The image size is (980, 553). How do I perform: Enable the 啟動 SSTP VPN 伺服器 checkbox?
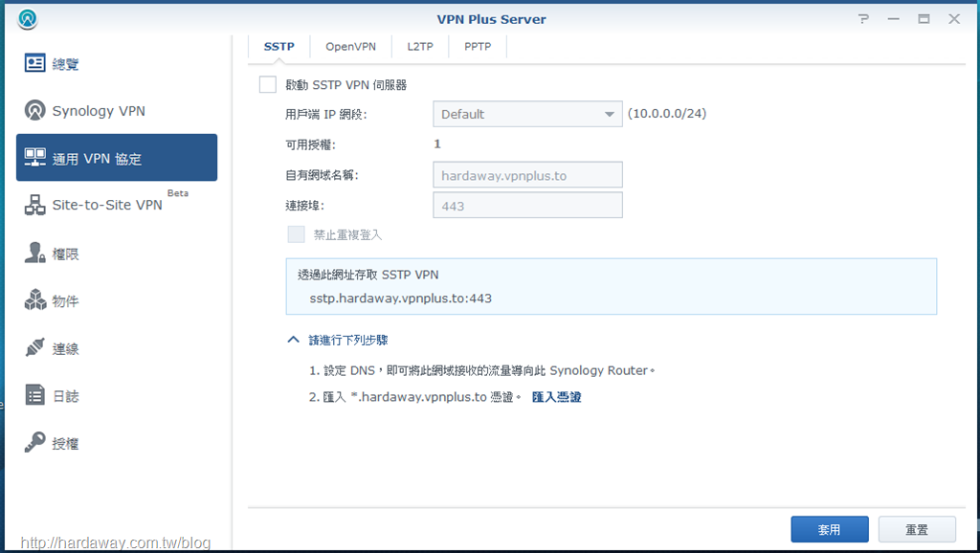(x=268, y=84)
